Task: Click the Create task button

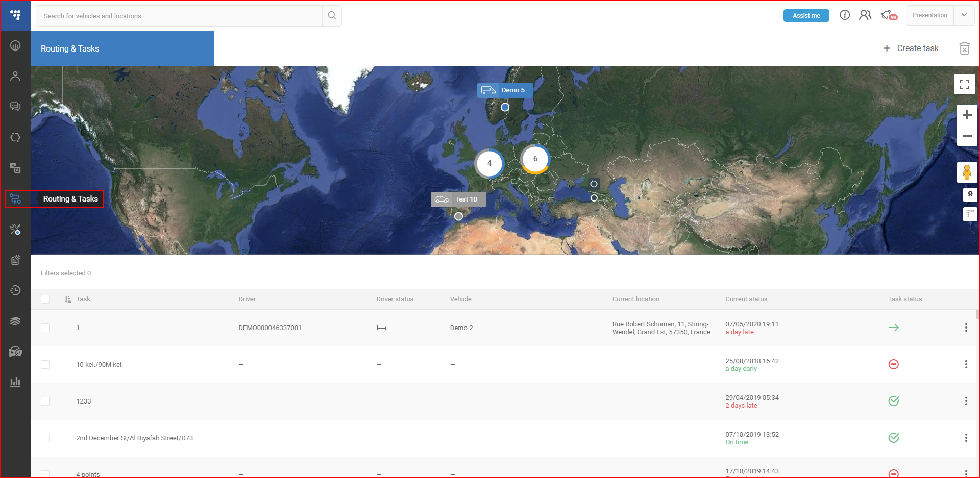Action: tap(911, 48)
